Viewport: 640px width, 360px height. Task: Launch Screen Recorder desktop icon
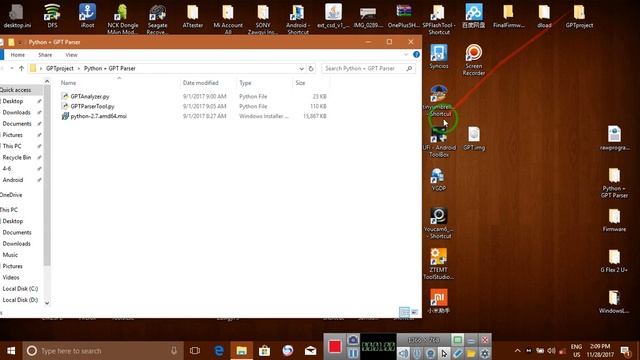(x=473, y=60)
